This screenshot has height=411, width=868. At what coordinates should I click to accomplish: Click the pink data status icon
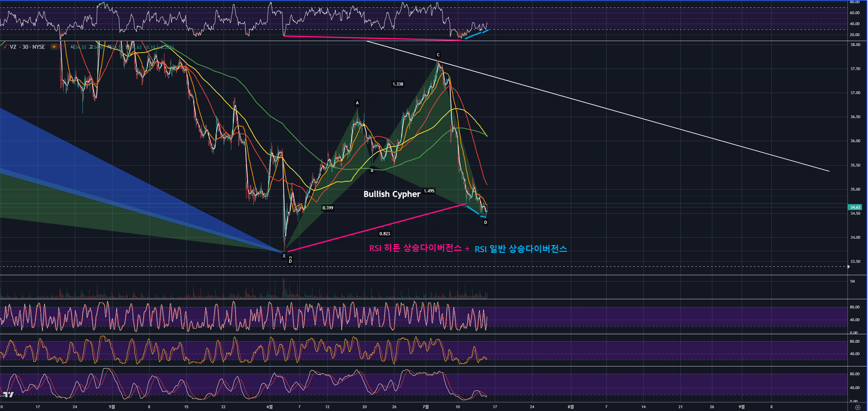(x=60, y=47)
